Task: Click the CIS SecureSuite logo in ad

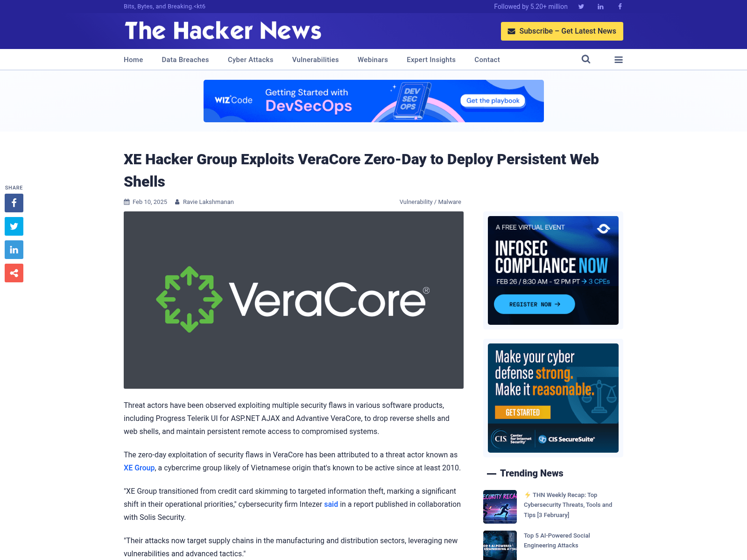Action: coord(567,439)
